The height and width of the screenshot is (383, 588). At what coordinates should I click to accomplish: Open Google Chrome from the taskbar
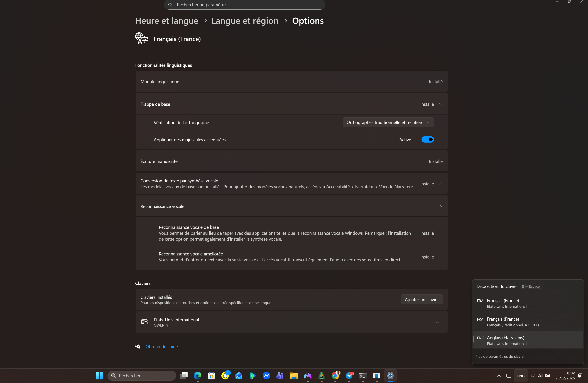335,376
